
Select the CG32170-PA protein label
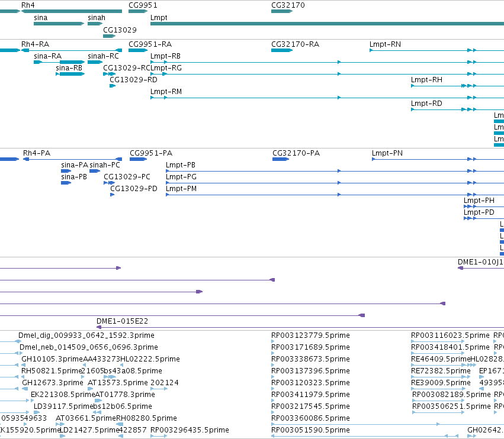tap(296, 153)
